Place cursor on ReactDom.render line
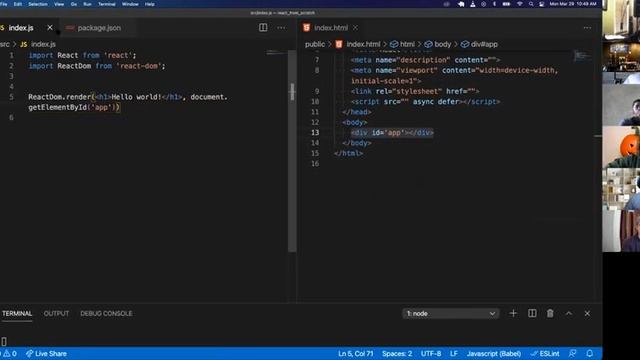The height and width of the screenshot is (360, 640). pos(128,102)
